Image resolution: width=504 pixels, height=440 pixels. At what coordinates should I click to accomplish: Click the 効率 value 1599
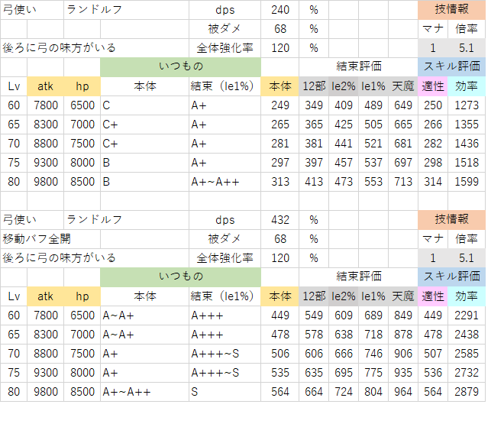(466, 182)
